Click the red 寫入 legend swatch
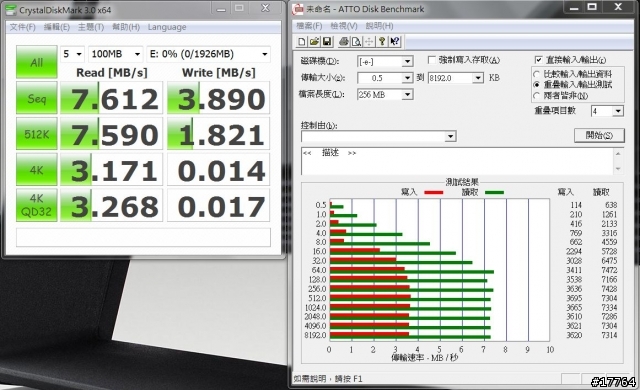 pyautogui.click(x=433, y=193)
